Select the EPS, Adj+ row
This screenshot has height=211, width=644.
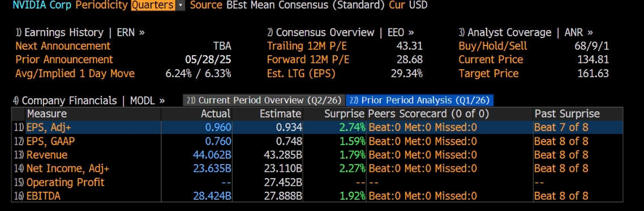coord(317,128)
